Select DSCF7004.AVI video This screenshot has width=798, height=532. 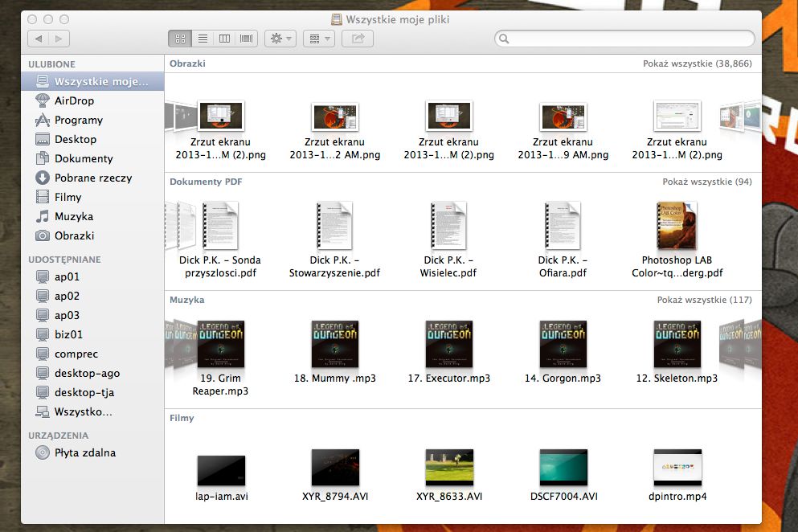(x=563, y=476)
